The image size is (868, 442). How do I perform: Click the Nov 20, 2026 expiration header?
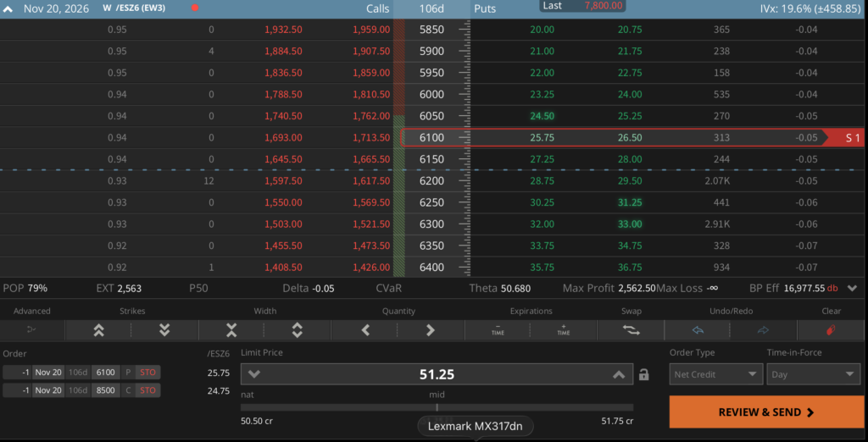pos(57,8)
